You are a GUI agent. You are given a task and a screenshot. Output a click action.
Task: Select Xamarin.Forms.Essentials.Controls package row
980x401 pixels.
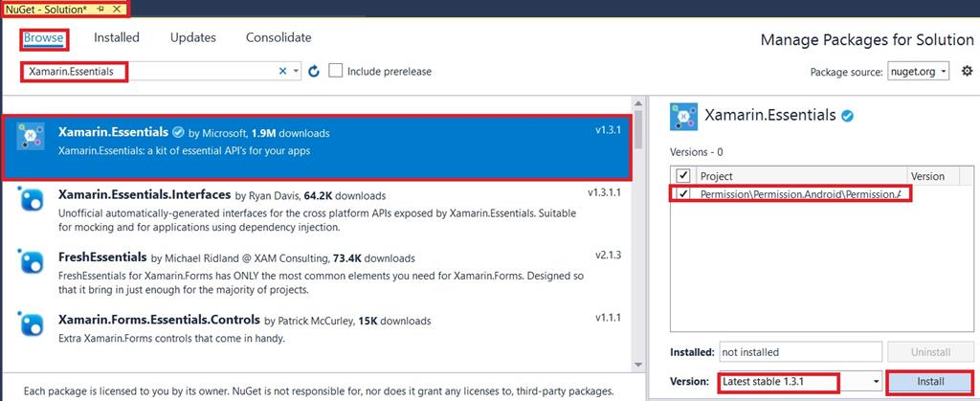pyautogui.click(x=316, y=330)
